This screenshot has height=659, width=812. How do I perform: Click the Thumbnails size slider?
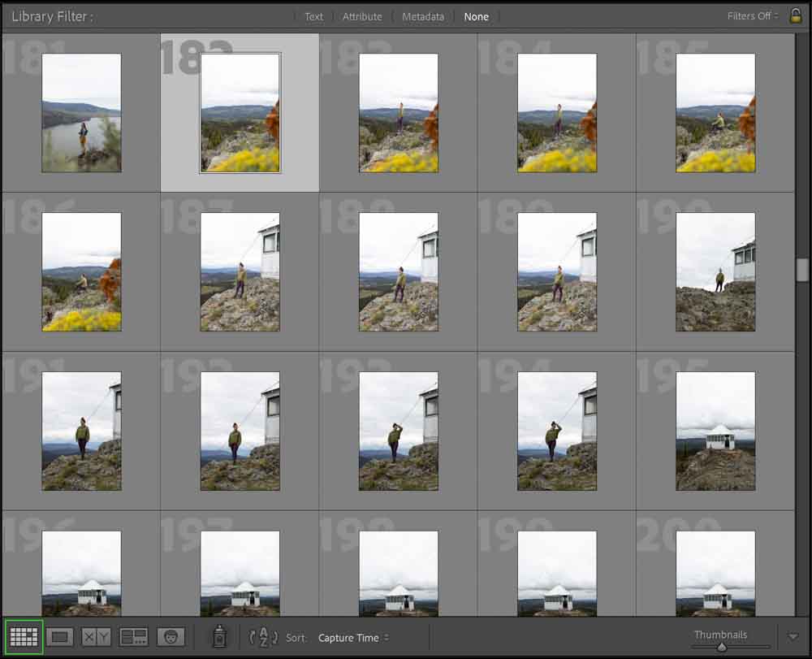click(721, 647)
